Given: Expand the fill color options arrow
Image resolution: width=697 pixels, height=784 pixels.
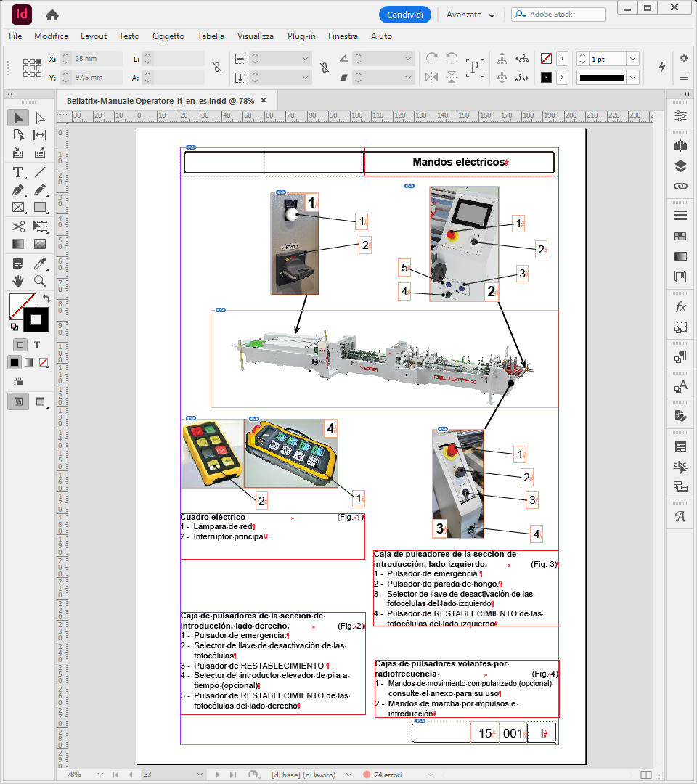Looking at the screenshot, I should coord(561,59).
